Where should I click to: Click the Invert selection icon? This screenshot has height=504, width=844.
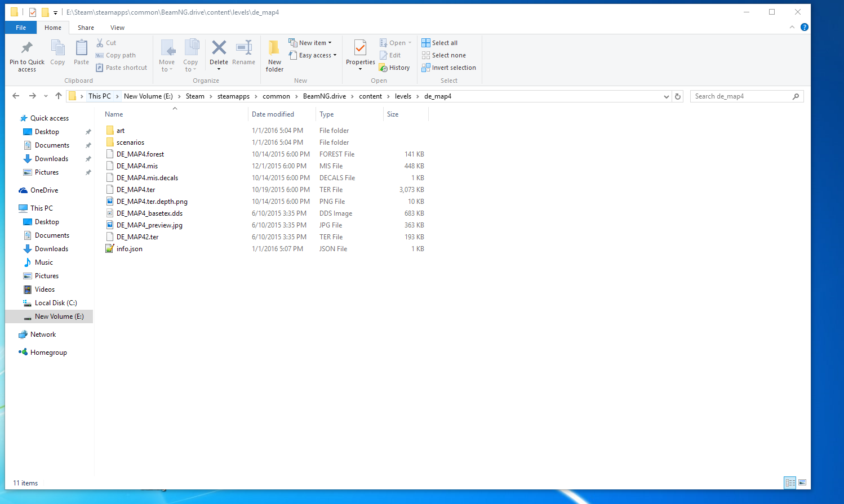[426, 68]
